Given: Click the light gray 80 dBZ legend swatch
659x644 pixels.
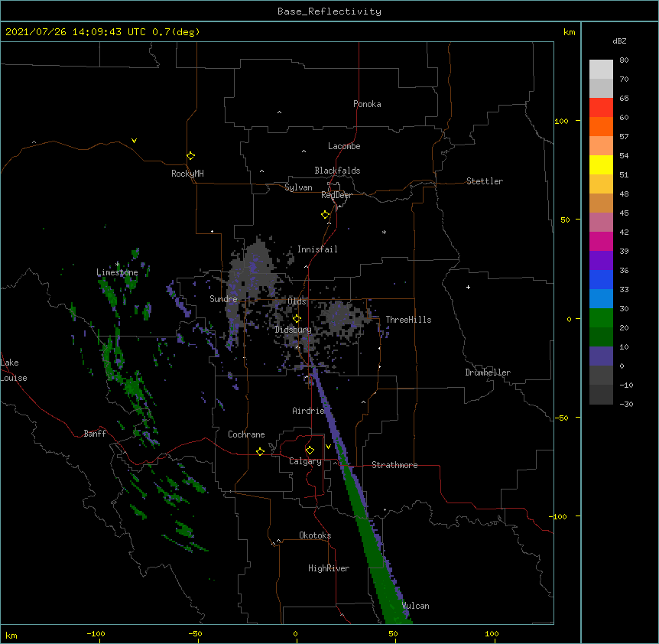Looking at the screenshot, I should [601, 69].
